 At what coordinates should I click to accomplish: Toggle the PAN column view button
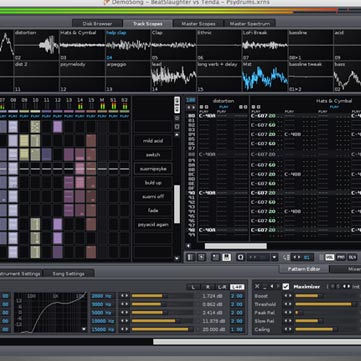coord(341,257)
